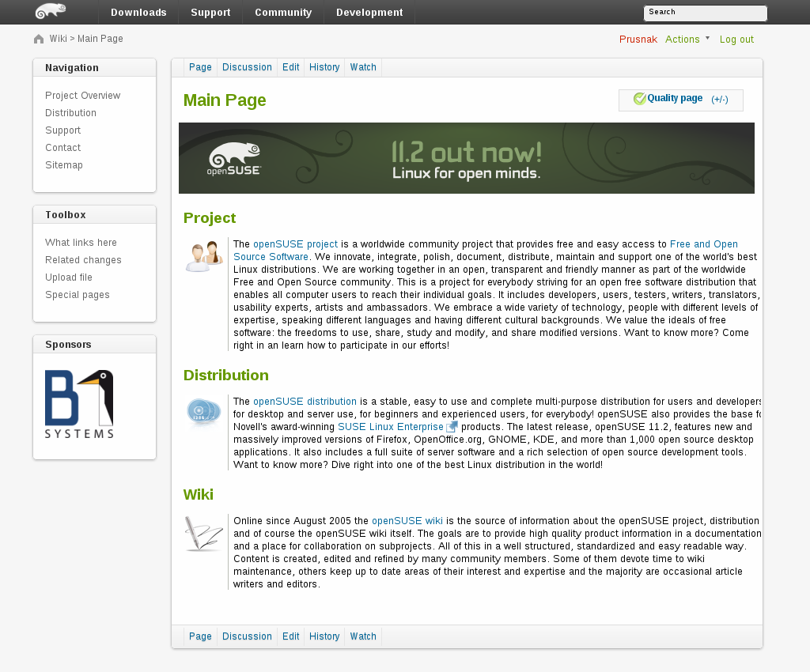Click the Log out link
This screenshot has width=810, height=672.
pos(736,39)
